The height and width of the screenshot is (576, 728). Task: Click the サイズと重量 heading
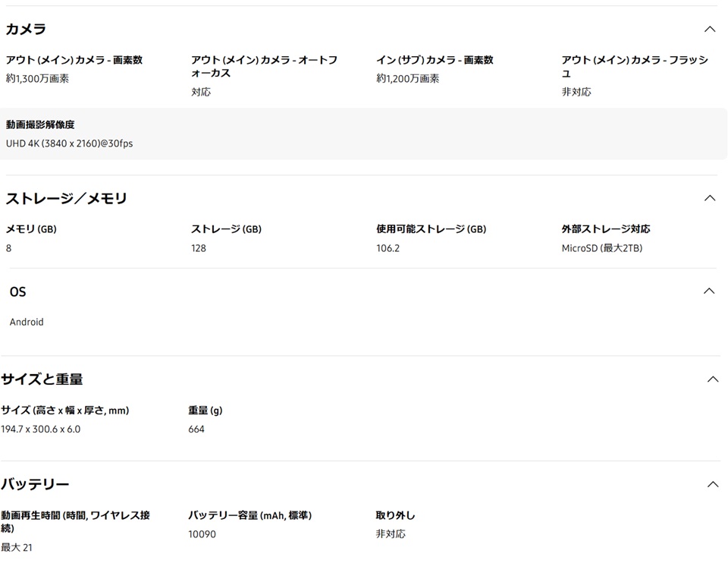(42, 379)
